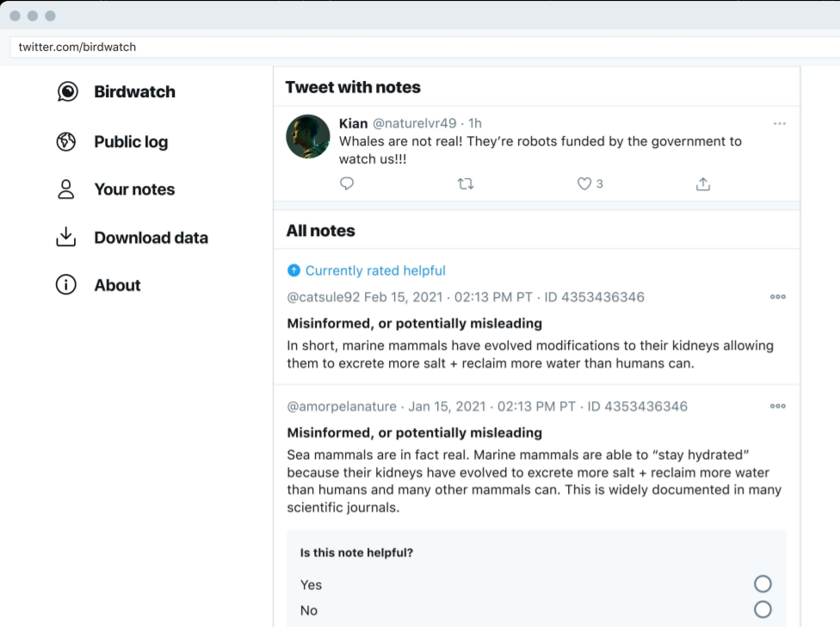Open options menu for @amorpelanature's note
Screen dimensions: 840x627
tap(778, 407)
